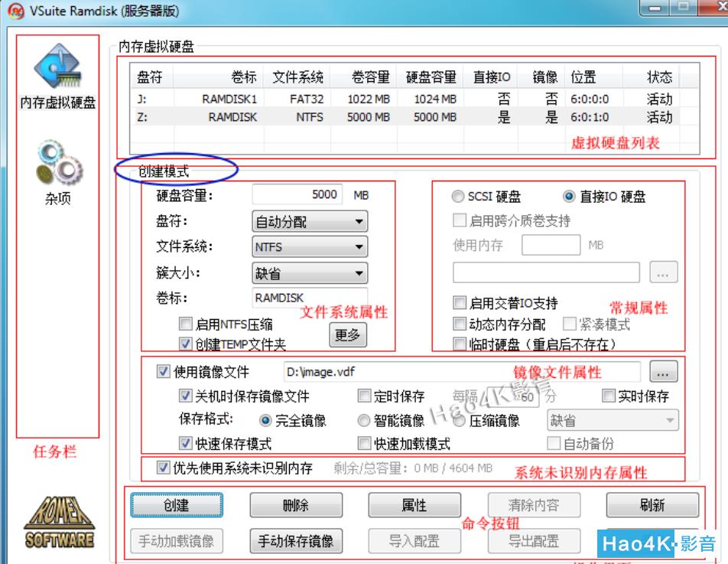Screen dimensions: 728x564
Task: Select the 完全镜像 save format
Action: click(265, 420)
